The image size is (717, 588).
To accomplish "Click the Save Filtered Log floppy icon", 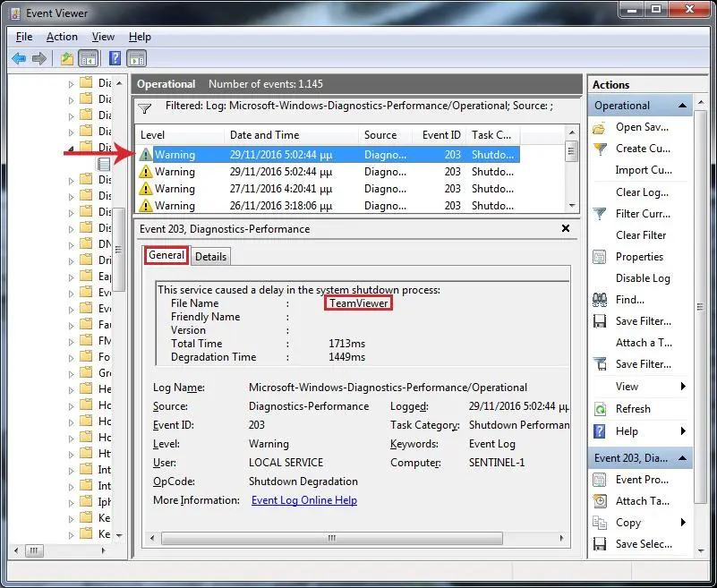I will [x=600, y=321].
